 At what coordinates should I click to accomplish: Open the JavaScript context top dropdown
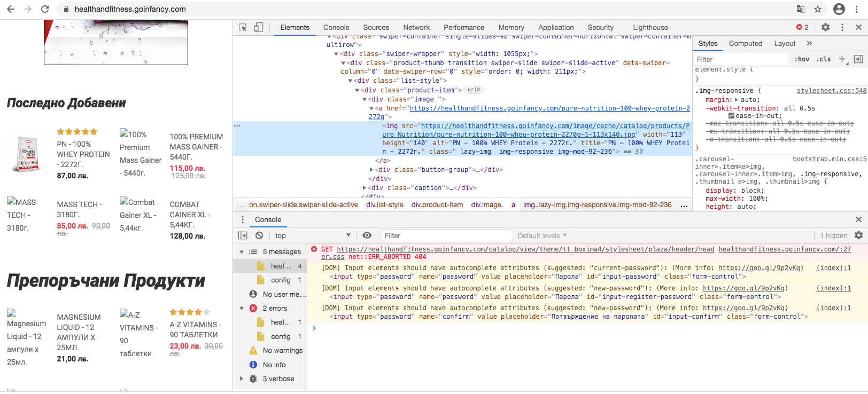[313, 235]
